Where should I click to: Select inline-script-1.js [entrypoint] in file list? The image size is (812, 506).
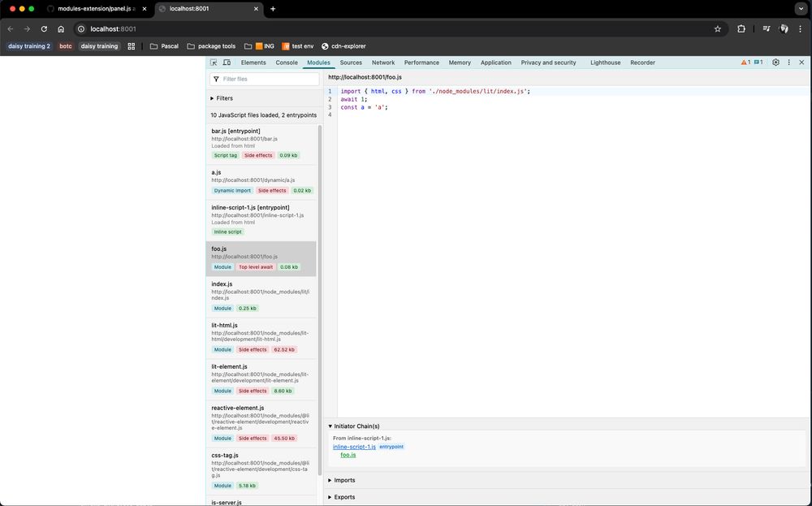261,221
